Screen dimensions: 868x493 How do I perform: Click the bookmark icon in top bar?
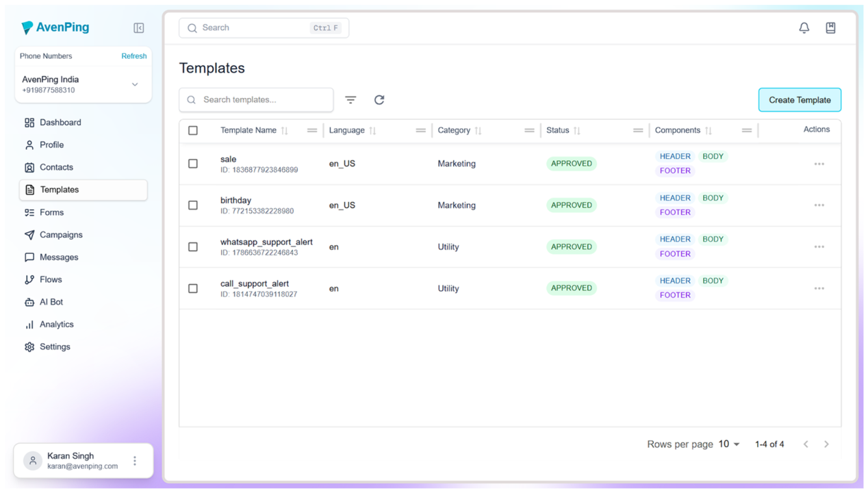coord(830,28)
